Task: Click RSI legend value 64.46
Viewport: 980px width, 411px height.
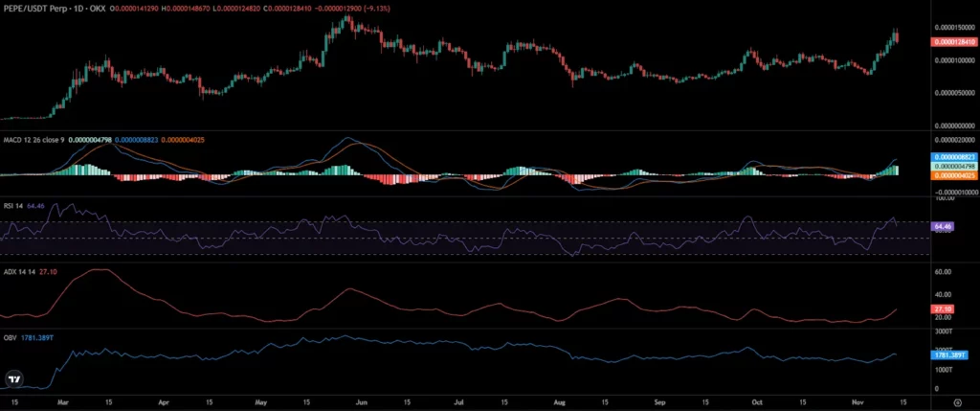Action: coord(35,205)
